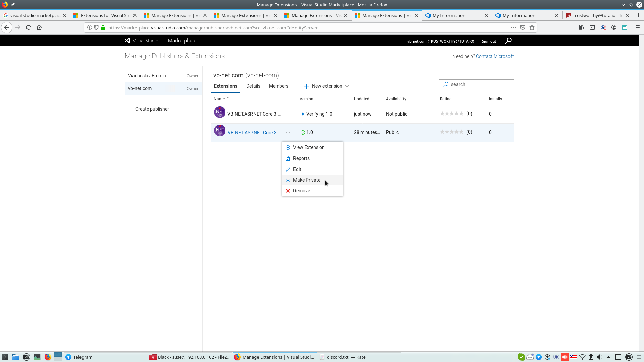This screenshot has height=362, width=644.
Task: Open Firefox Library icon in toolbar
Action: pos(582,28)
